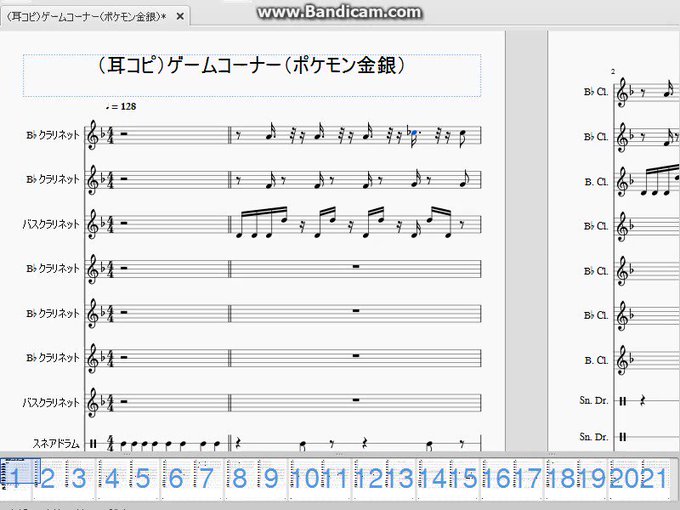Select the score tab (耳コピ)ゲームコーナー(ポケモン金銀)
Viewport: 680px width, 510px height.
point(87,17)
